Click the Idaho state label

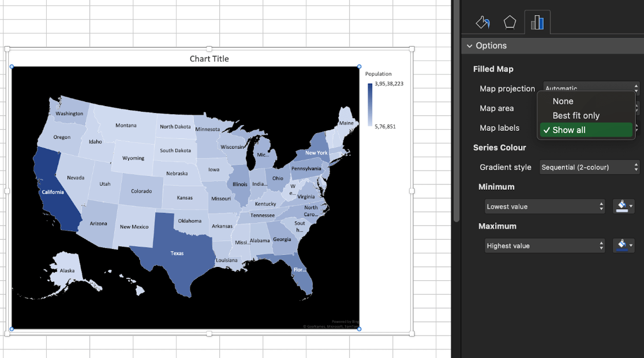click(x=95, y=142)
